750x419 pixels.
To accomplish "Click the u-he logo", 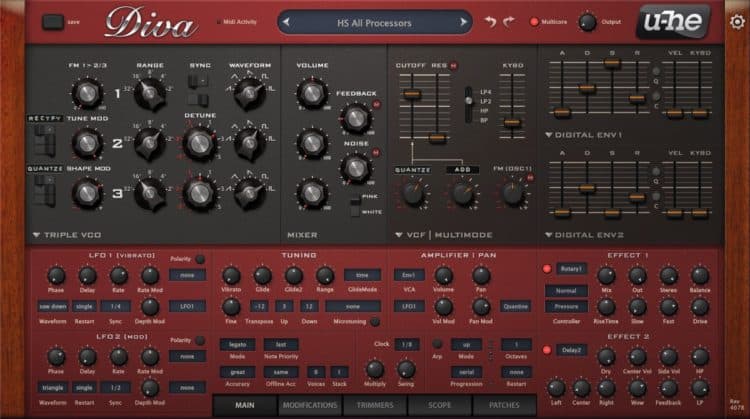I will tap(673, 22).
